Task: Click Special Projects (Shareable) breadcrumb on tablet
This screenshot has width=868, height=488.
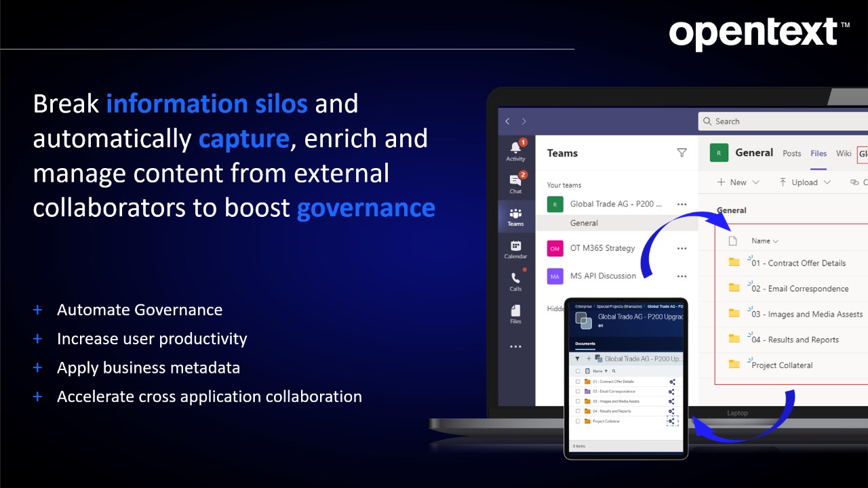Action: (620, 306)
